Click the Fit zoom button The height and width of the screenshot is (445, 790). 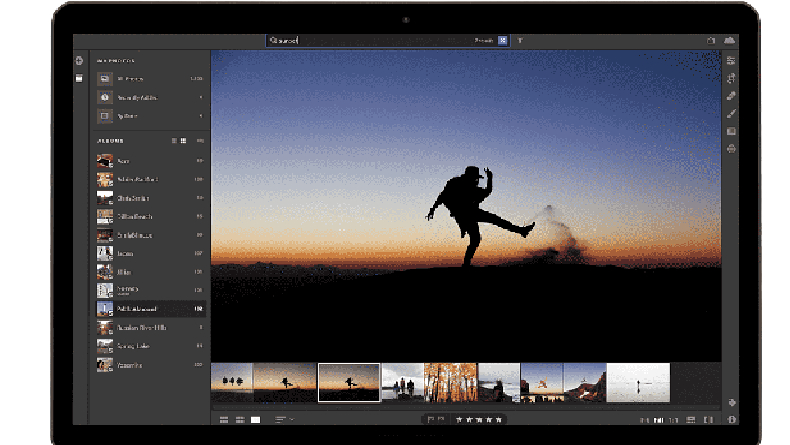[644, 420]
